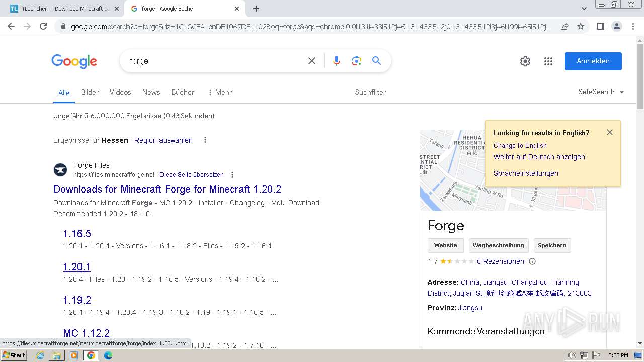644x362 pixels.
Task: Open the MC 1.12.2 sitelink
Action: [87, 333]
